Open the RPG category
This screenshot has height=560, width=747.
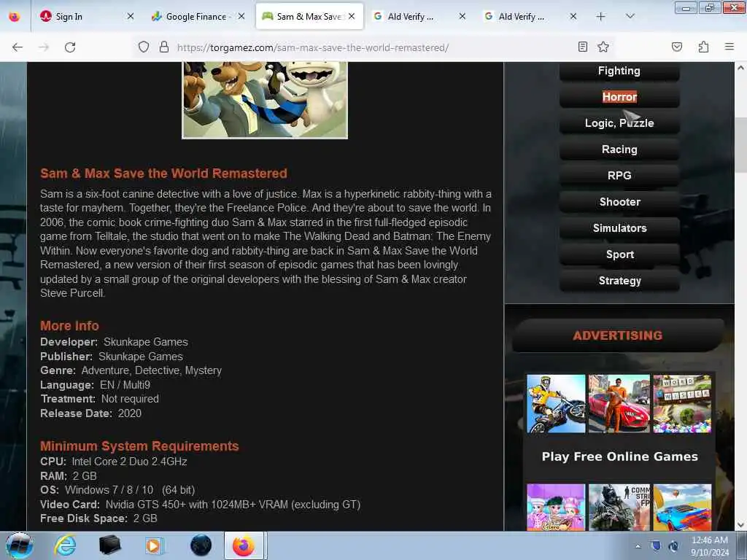click(619, 176)
